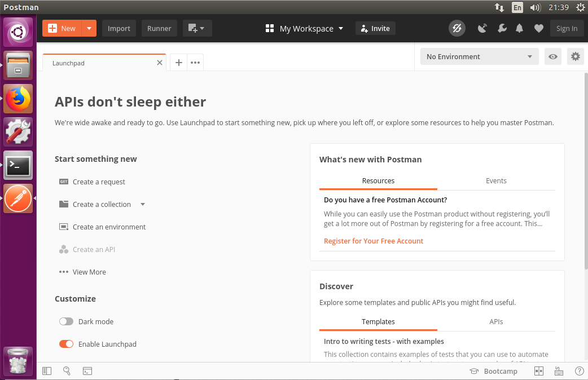Open System Settings dock icon
The width and height of the screenshot is (588, 380).
point(18,132)
